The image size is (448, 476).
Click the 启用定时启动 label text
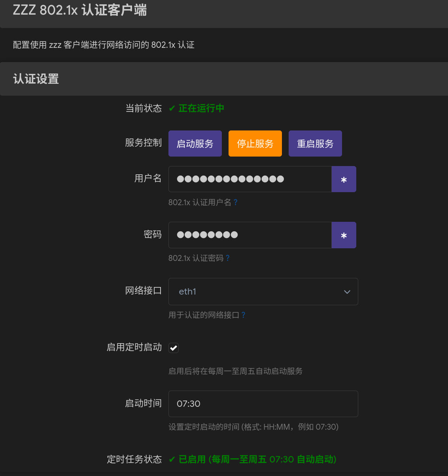(x=134, y=347)
